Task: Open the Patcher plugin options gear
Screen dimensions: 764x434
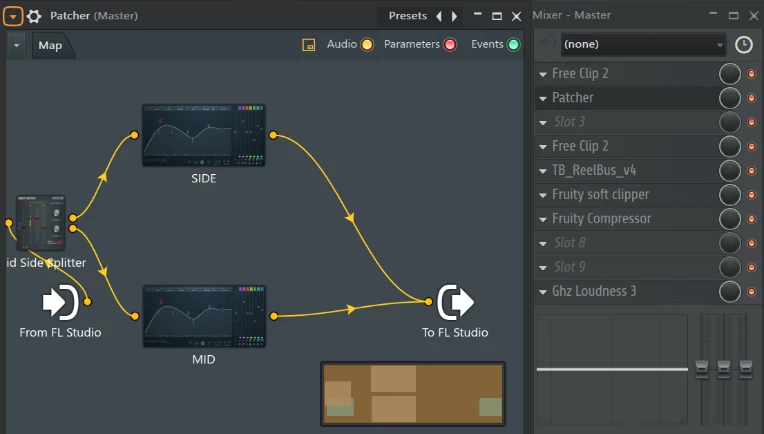Action: click(x=34, y=16)
